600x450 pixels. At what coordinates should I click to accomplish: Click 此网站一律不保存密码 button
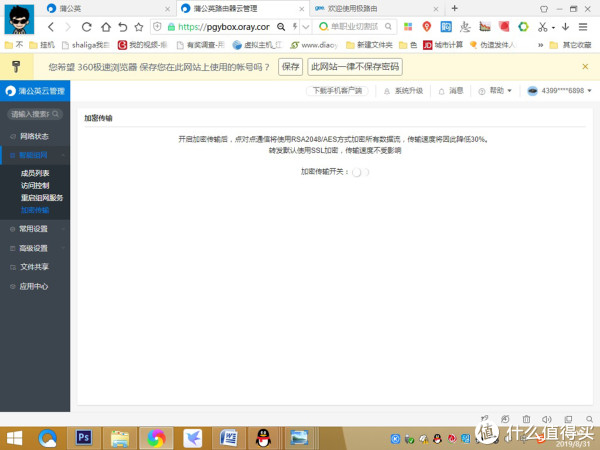355,67
